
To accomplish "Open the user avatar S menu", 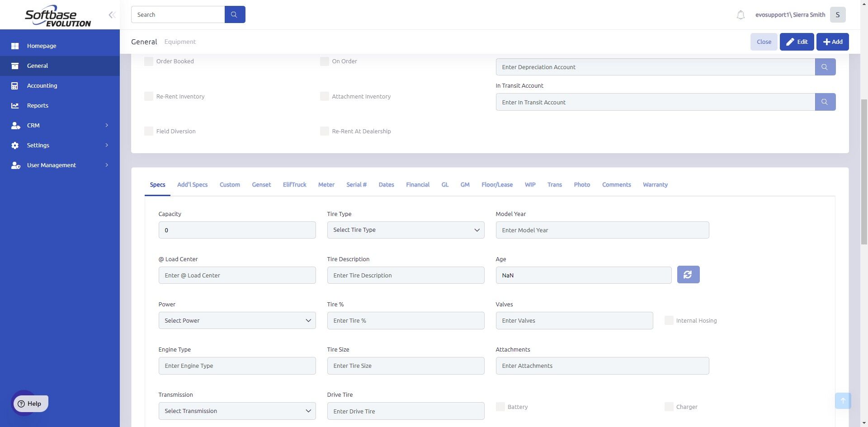I will (x=838, y=14).
